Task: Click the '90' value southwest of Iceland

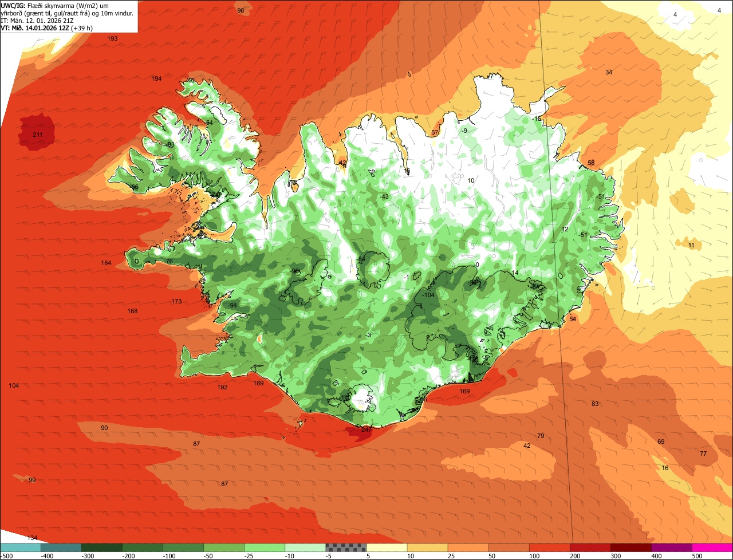Action: [x=104, y=428]
